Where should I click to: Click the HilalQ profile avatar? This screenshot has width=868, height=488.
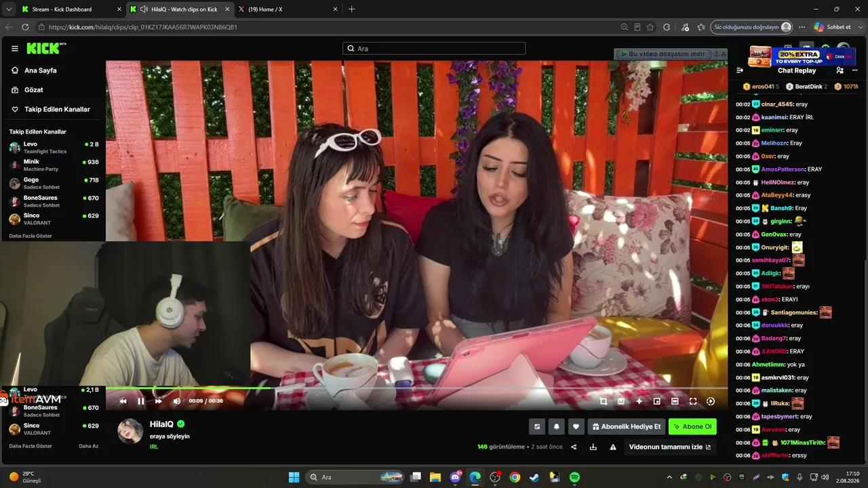[130, 431]
